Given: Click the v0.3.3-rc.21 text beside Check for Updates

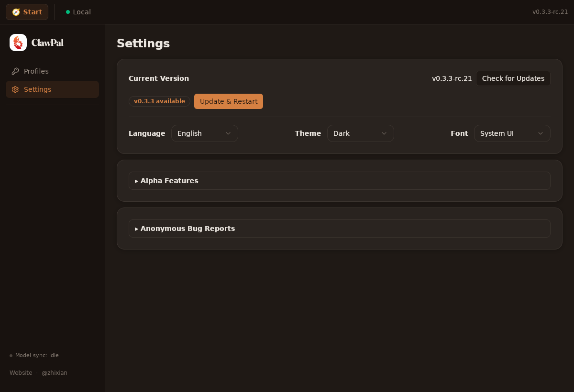Looking at the screenshot, I should (x=452, y=78).
